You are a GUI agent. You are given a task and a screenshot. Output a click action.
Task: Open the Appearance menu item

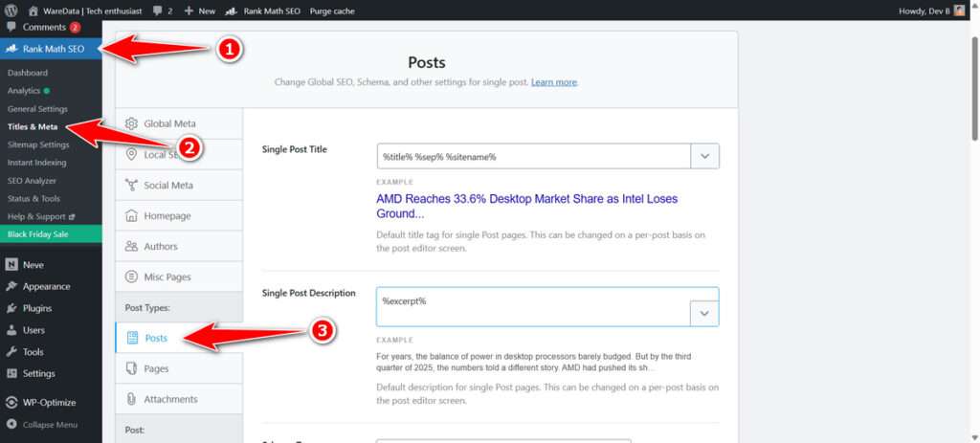[51, 286]
